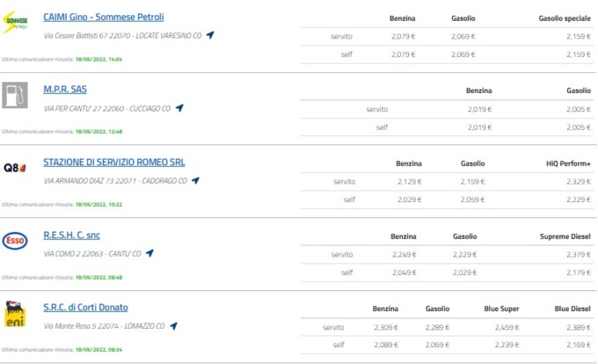Open the CAIMI Gino - Sommese Petroli station link

coord(104,18)
